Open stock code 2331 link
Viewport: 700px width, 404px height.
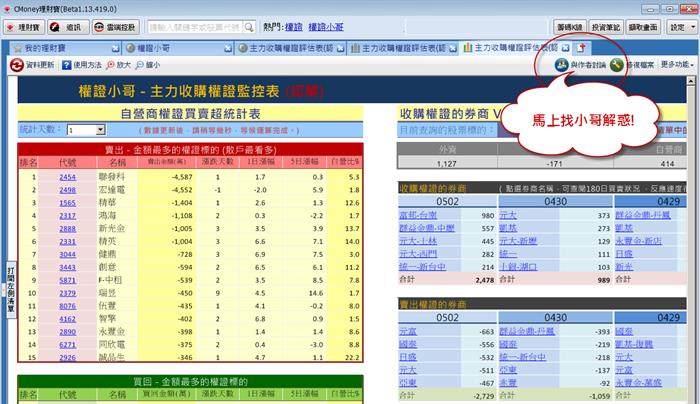[67, 242]
